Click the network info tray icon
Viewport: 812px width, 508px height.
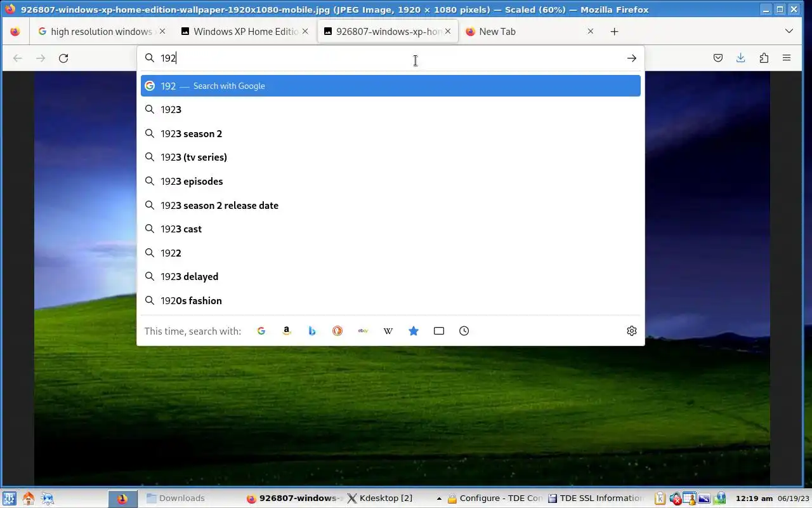pos(719,498)
